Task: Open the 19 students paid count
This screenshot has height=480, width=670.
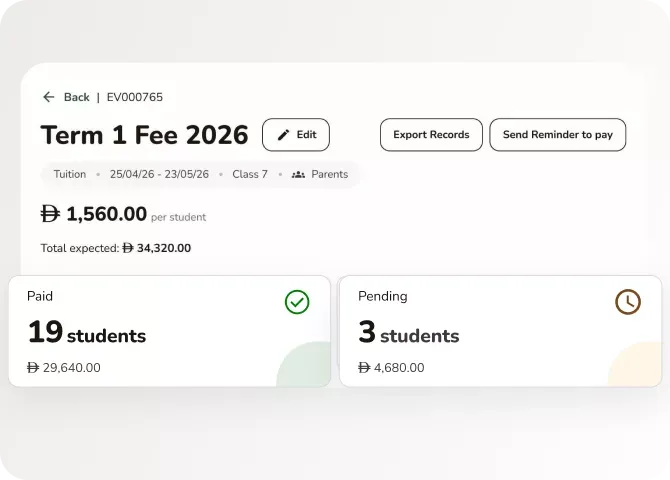Action: coord(87,334)
